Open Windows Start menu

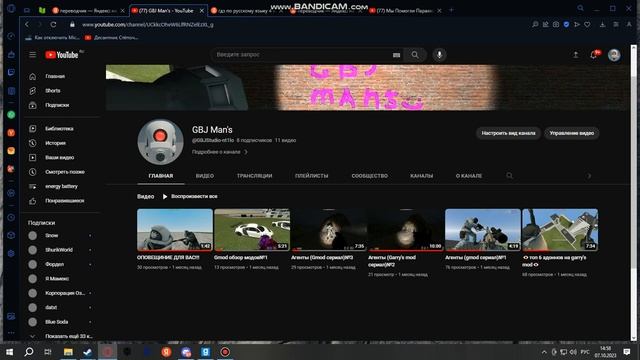9,351
